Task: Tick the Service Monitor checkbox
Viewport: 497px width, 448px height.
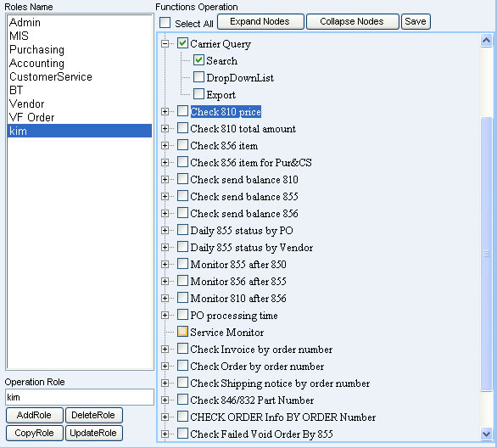Action: 182,332
